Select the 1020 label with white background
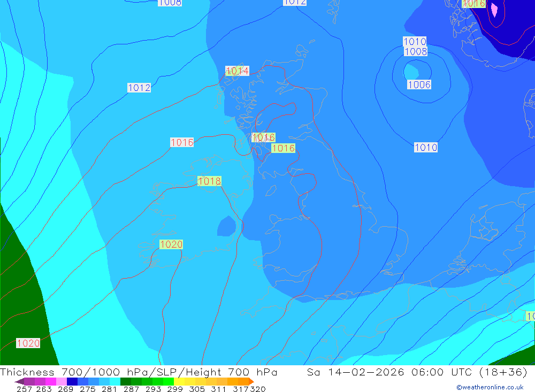The height and width of the screenshot is (392, 535). 28,343
